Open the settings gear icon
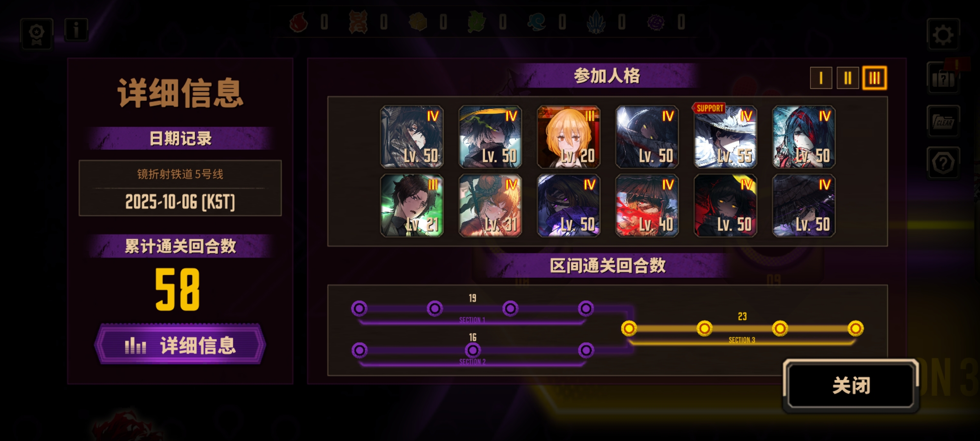Screen dimensions: 980x441 pos(943,34)
